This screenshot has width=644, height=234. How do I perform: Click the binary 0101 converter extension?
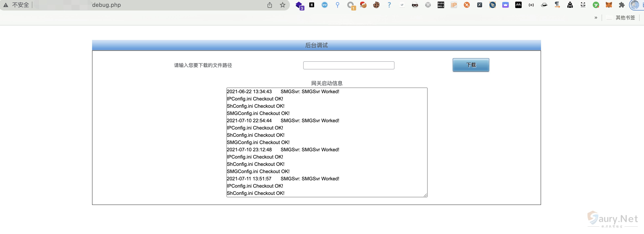pyautogui.click(x=441, y=5)
